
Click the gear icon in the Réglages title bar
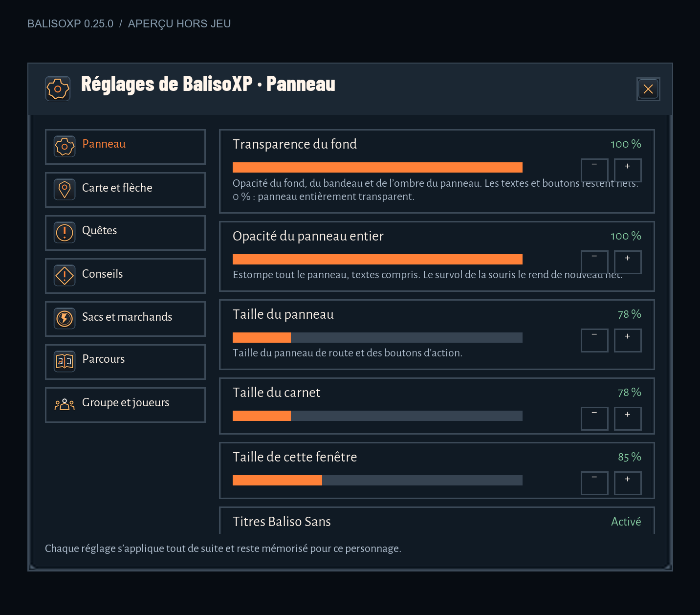coord(58,89)
